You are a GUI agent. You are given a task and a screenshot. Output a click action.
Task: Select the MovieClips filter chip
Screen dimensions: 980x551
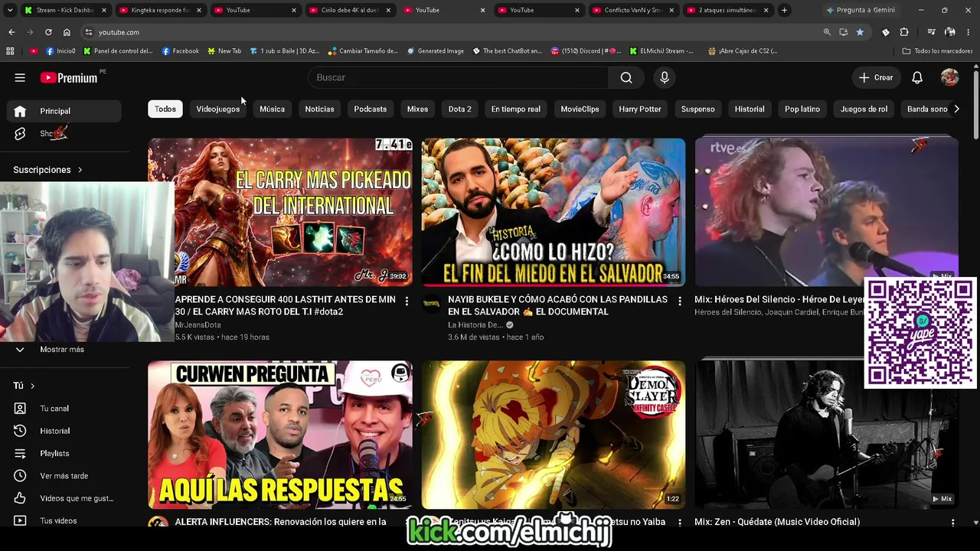coord(580,109)
